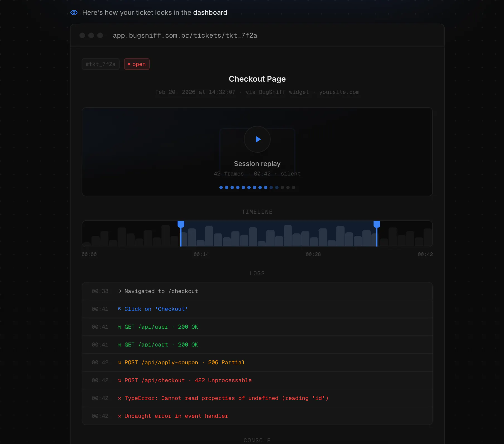
Task: Select log 'POST /api/apply-coupon · 206 Partial'
Action: pos(185,362)
